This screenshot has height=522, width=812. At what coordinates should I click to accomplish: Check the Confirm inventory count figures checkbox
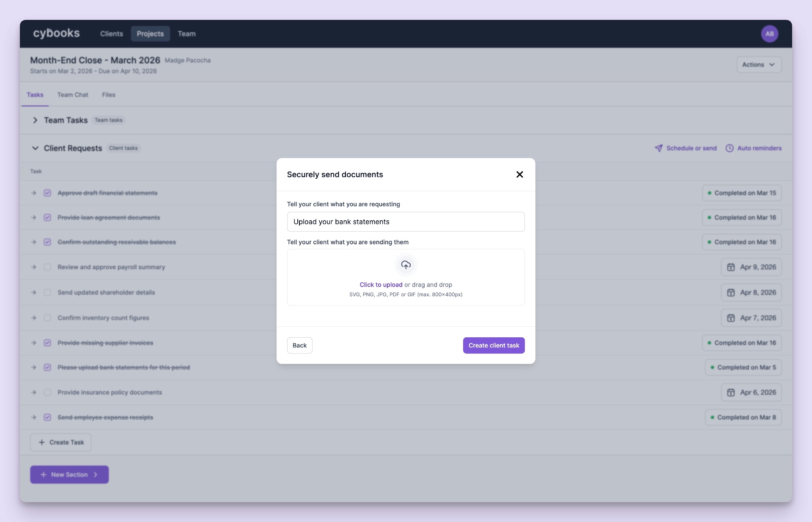point(47,318)
